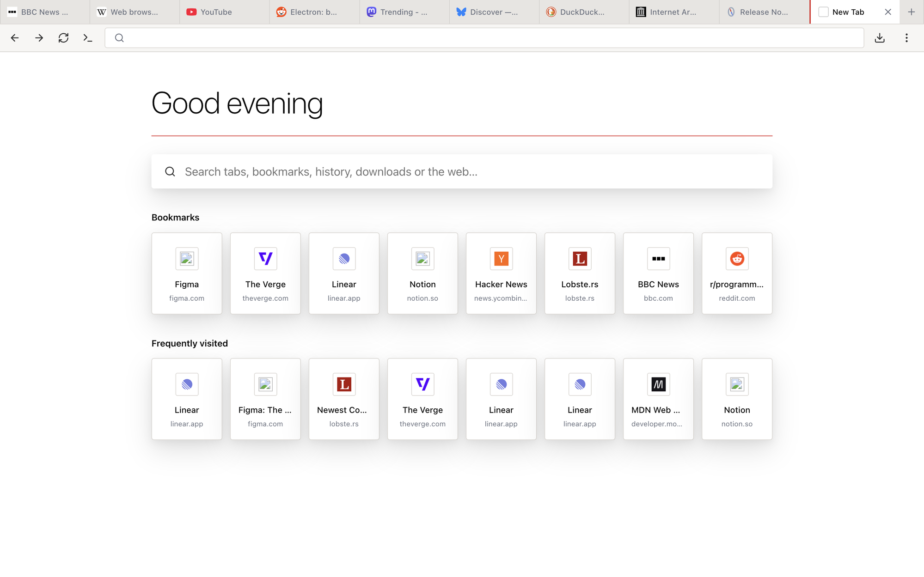Click the magnifier icon in page search box
The height and width of the screenshot is (577, 924).
pos(170,171)
